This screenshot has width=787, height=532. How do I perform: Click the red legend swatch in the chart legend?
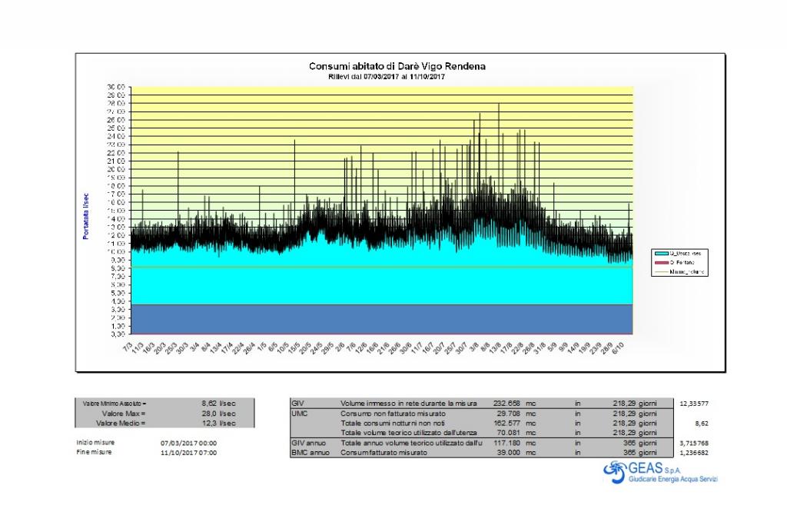[661, 262]
